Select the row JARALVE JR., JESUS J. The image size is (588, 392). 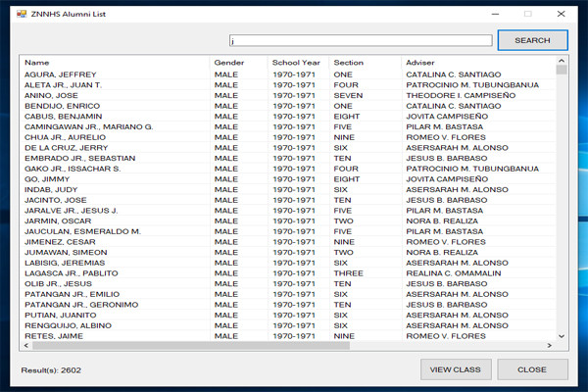(x=288, y=212)
